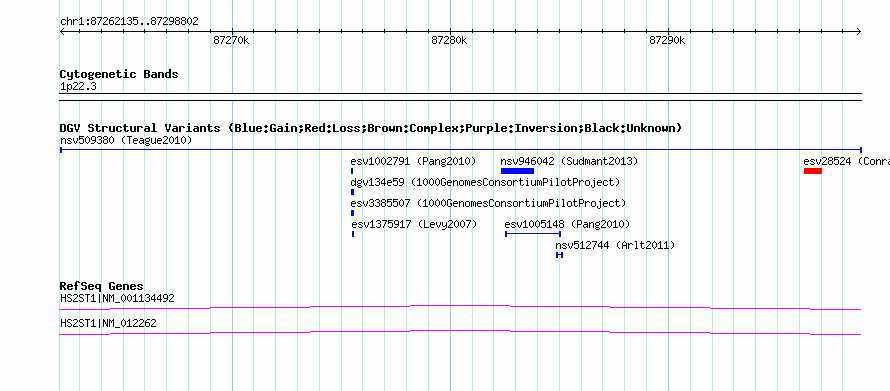Open variant nsv512744 (Arlt2011) label
This screenshot has width=890, height=391.
click(x=615, y=245)
